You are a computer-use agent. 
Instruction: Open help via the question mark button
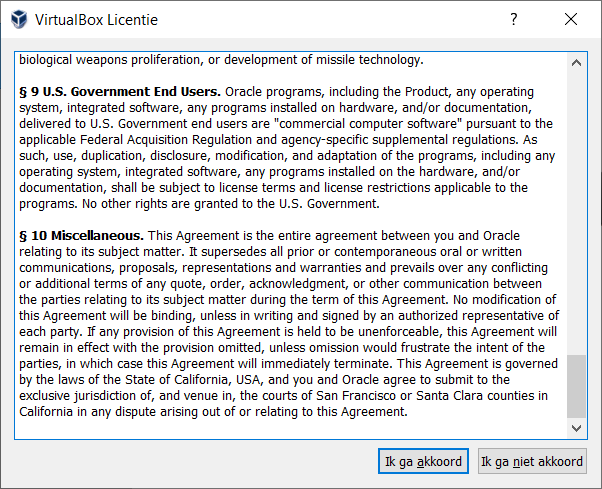tap(514, 20)
